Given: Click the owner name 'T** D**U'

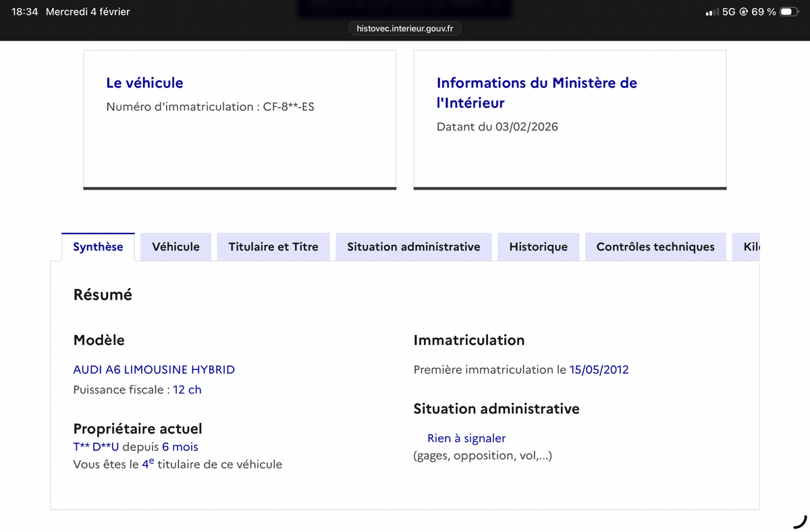Looking at the screenshot, I should (96, 447).
